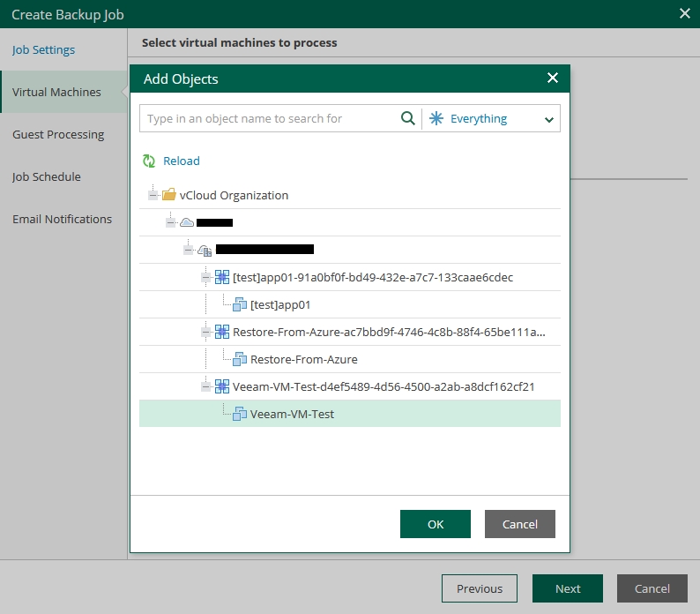This screenshot has width=700, height=614.
Task: Collapse the [test]app01 vApp node
Action: click(x=205, y=277)
